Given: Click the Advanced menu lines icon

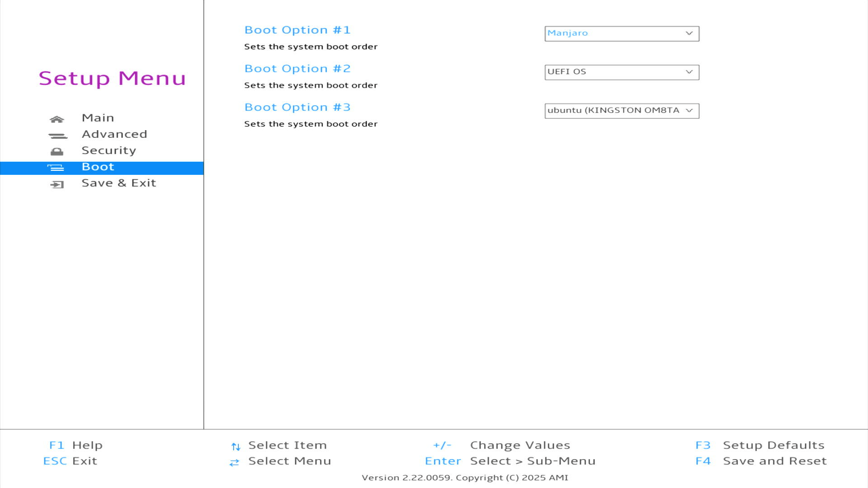Looking at the screenshot, I should (x=57, y=136).
